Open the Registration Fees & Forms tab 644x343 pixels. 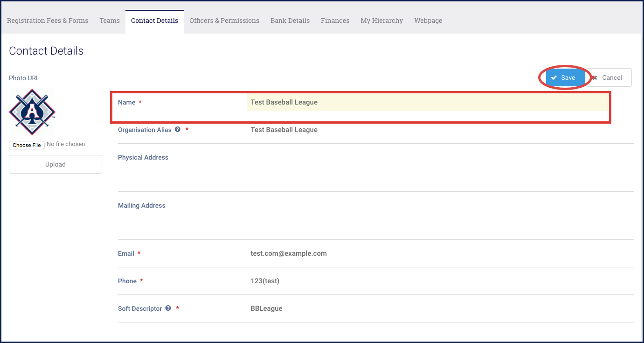coord(48,21)
